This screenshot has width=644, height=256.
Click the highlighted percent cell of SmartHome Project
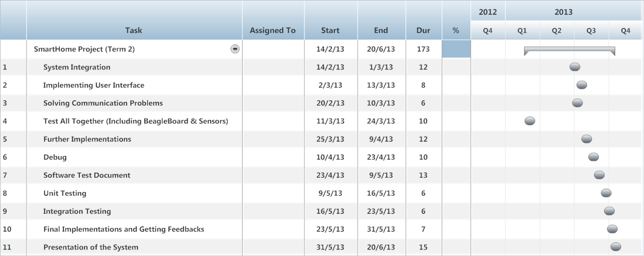point(456,49)
